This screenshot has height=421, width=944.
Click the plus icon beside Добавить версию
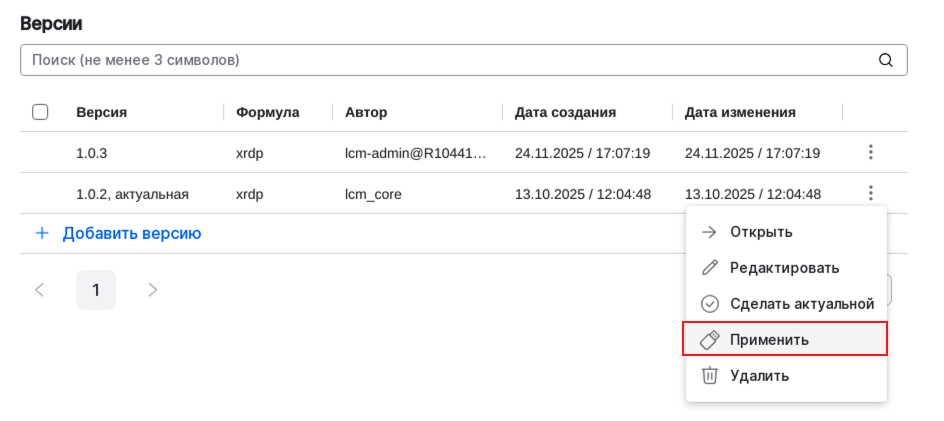42,234
